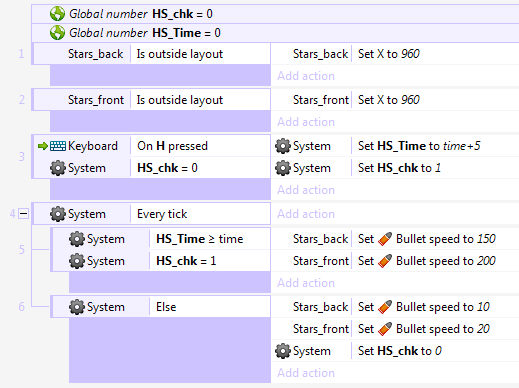Select Set HS_chk to 1 action text
Image resolution: width=519 pixels, height=388 pixels.
pyautogui.click(x=399, y=168)
